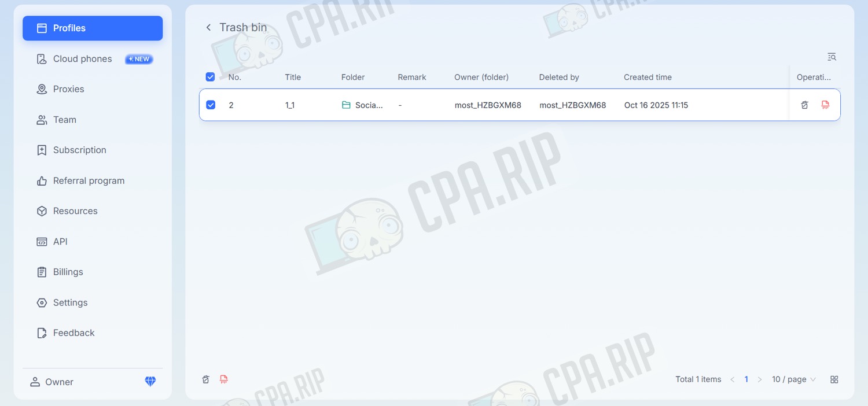The width and height of the screenshot is (868, 406).
Task: Click the restore icon in row 2
Action: pos(804,105)
